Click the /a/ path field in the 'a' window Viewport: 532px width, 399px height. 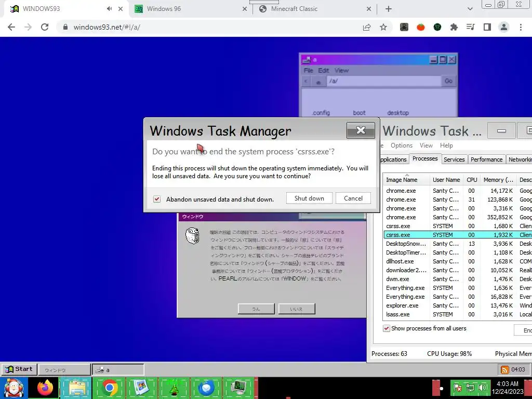tap(383, 81)
